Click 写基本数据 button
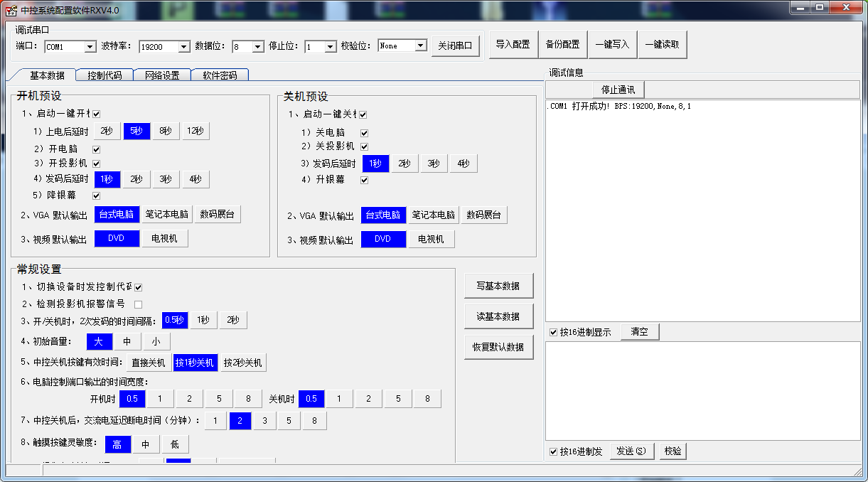Screen dimensions: 868x482 coord(498,286)
